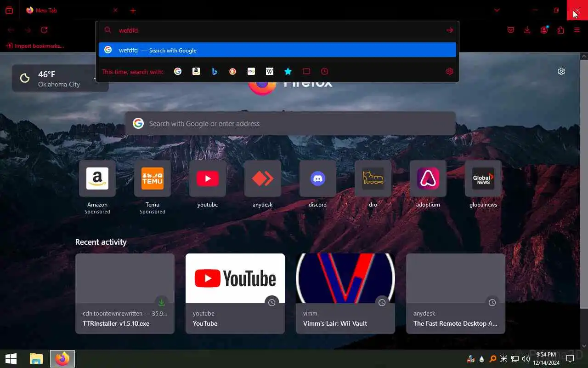Open the Extensions puzzle icon
The height and width of the screenshot is (368, 588).
click(x=560, y=30)
